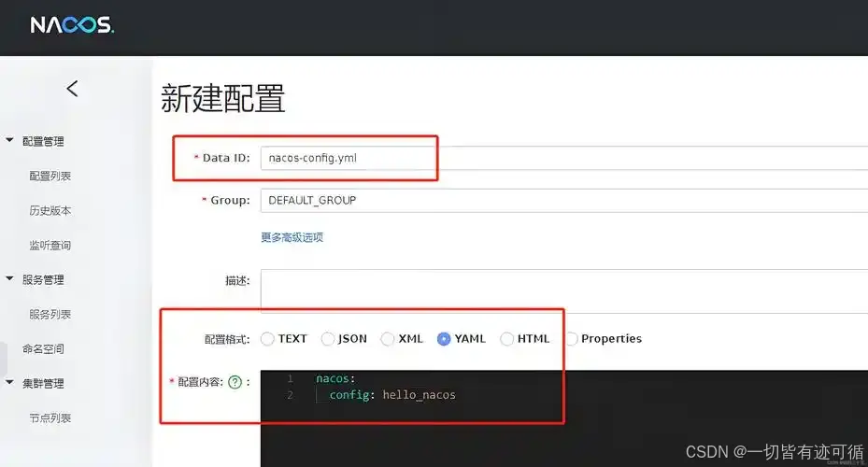Viewport: 868px width, 467px height.
Task: Click line 1 'nacos:' in the editor
Action: [x=335, y=378]
